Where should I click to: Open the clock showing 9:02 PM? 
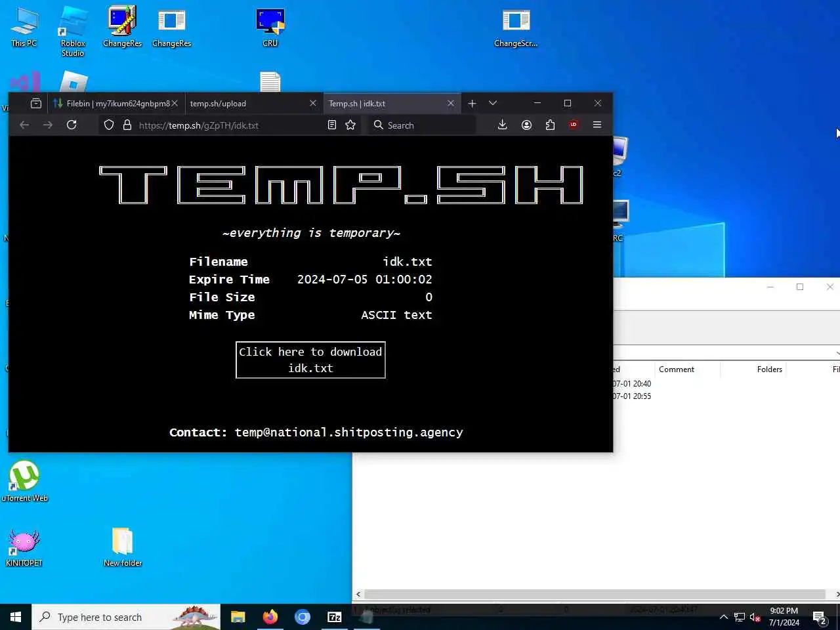coord(784,617)
